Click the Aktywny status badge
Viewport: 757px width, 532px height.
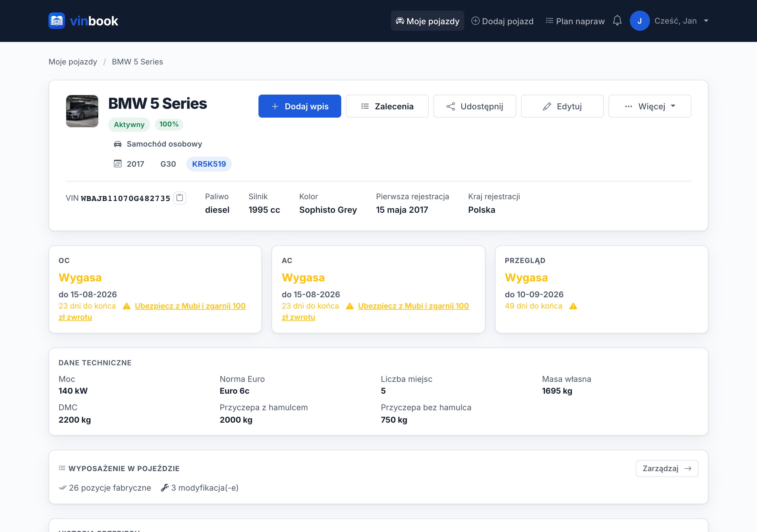pyautogui.click(x=129, y=125)
